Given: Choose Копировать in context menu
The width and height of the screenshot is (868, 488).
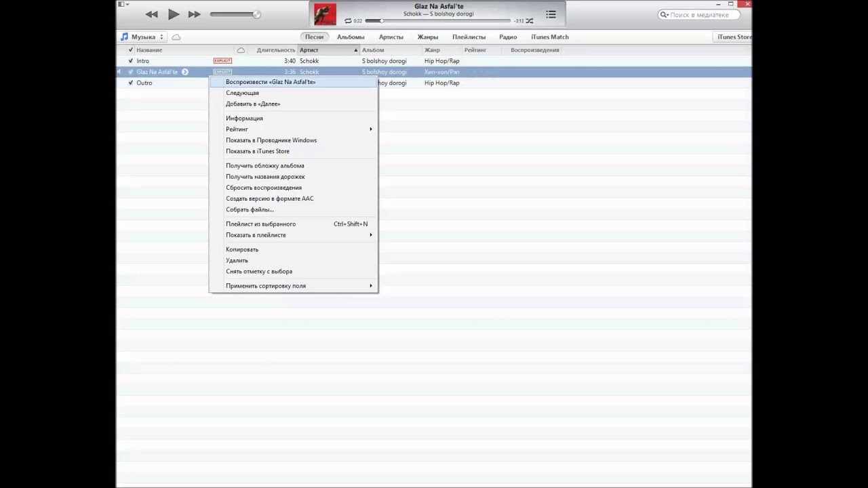Looking at the screenshot, I should (293, 249).
